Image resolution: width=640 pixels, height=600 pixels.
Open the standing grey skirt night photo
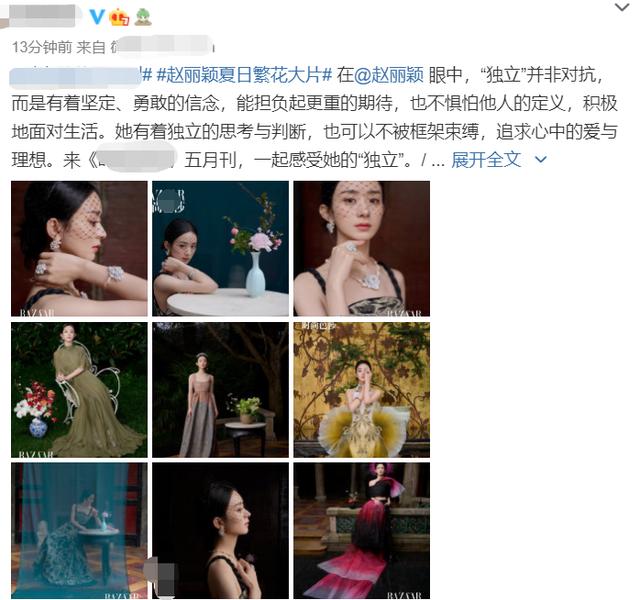coord(220,390)
